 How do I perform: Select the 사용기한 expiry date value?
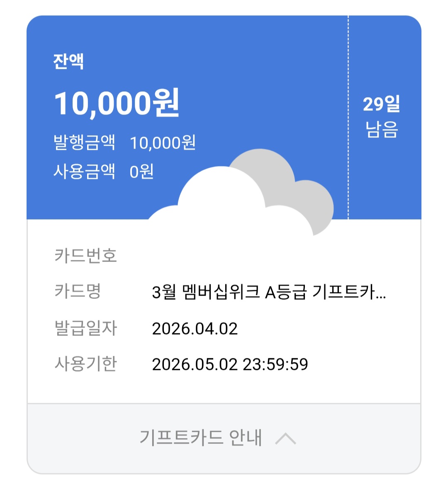[x=230, y=364]
